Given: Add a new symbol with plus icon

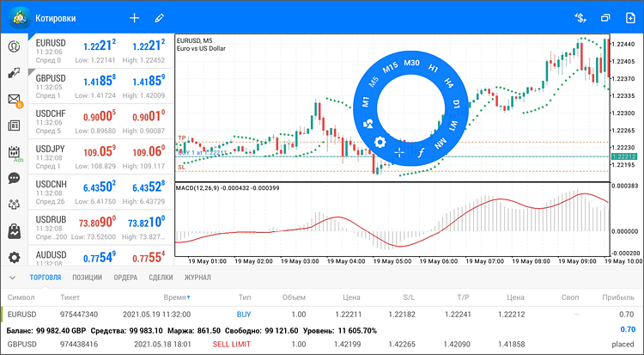Looking at the screenshot, I should [134, 18].
